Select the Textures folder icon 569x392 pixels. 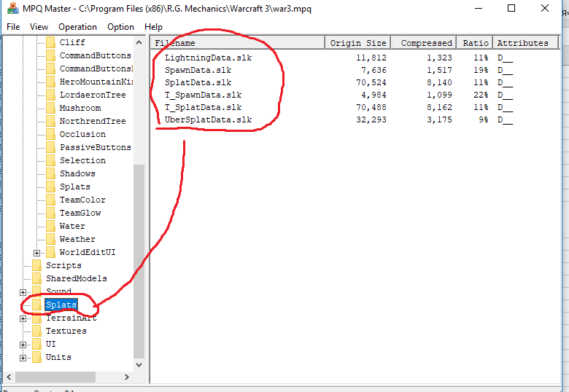tap(36, 331)
